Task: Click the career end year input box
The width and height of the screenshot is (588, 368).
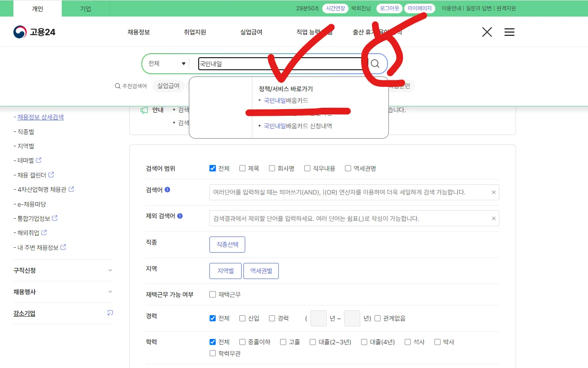Action: [352, 318]
